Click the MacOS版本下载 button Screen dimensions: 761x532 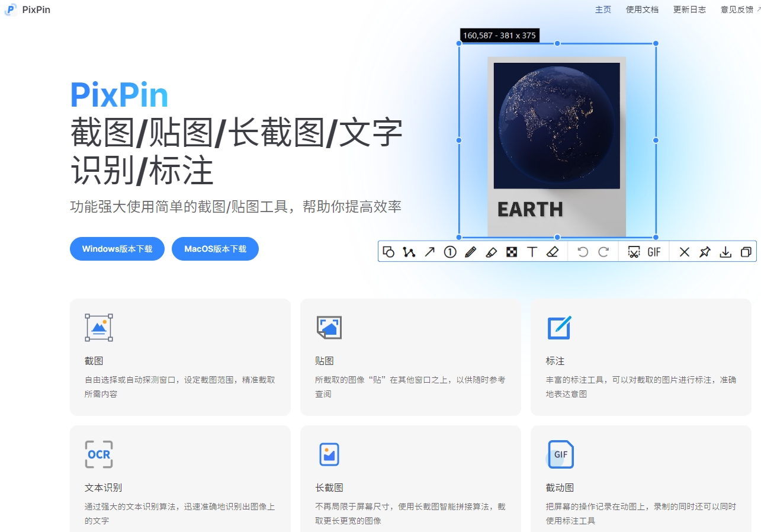coord(215,249)
